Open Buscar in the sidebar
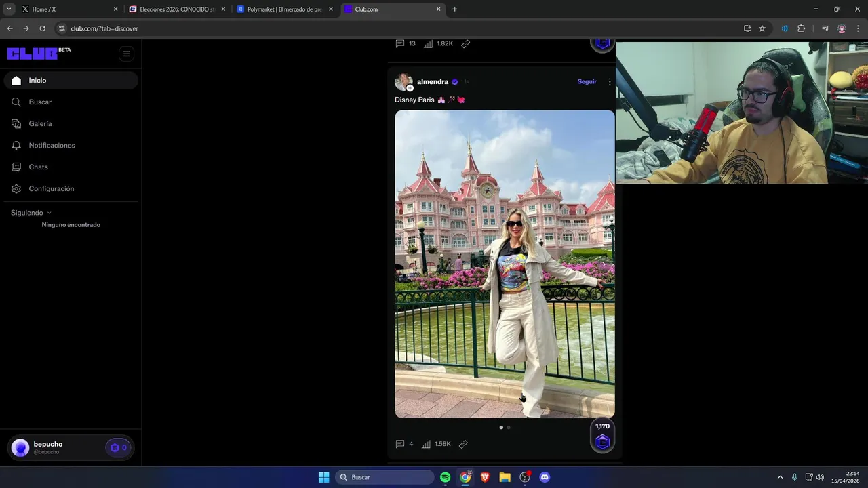This screenshot has height=488, width=868. tap(71, 102)
